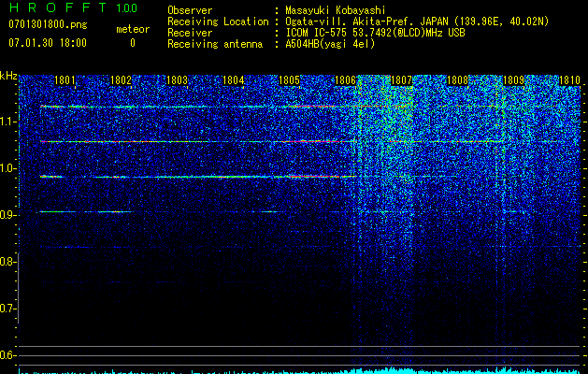
Task: Select the filename 0701301800.png
Action: coord(48,24)
